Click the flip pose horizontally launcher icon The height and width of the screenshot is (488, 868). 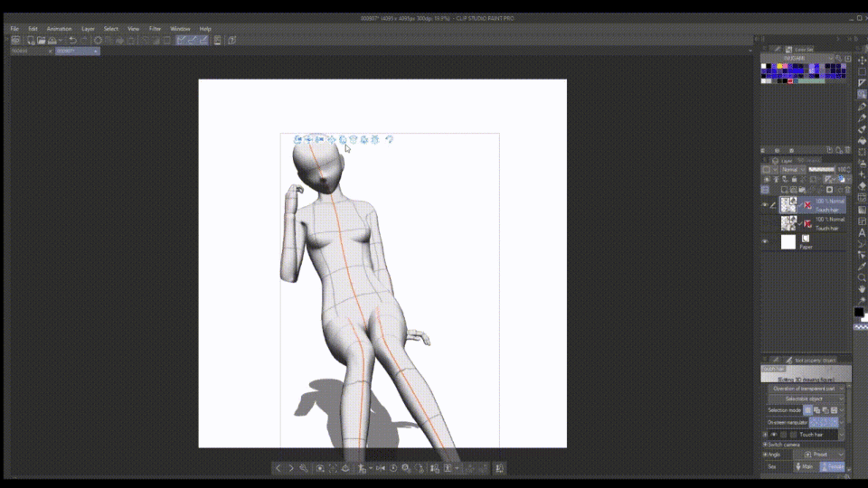click(381, 468)
